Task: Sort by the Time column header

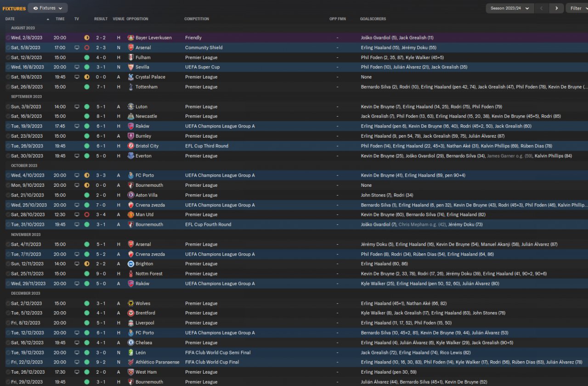Action: click(x=60, y=19)
